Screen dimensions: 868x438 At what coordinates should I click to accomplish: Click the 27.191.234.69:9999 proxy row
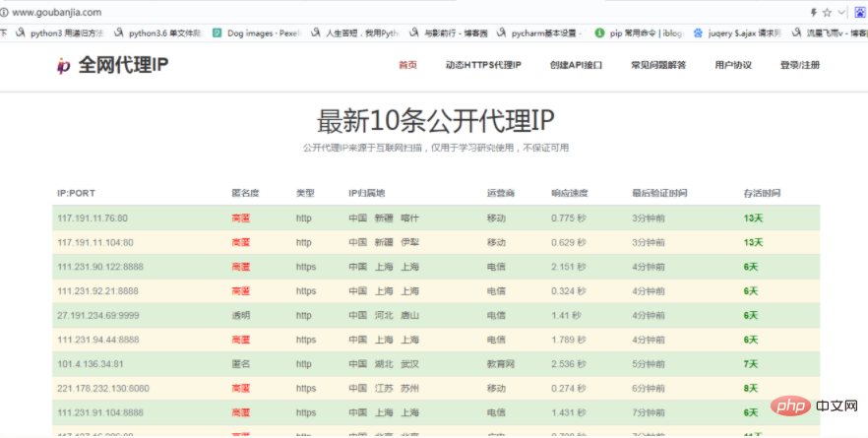pos(435,315)
